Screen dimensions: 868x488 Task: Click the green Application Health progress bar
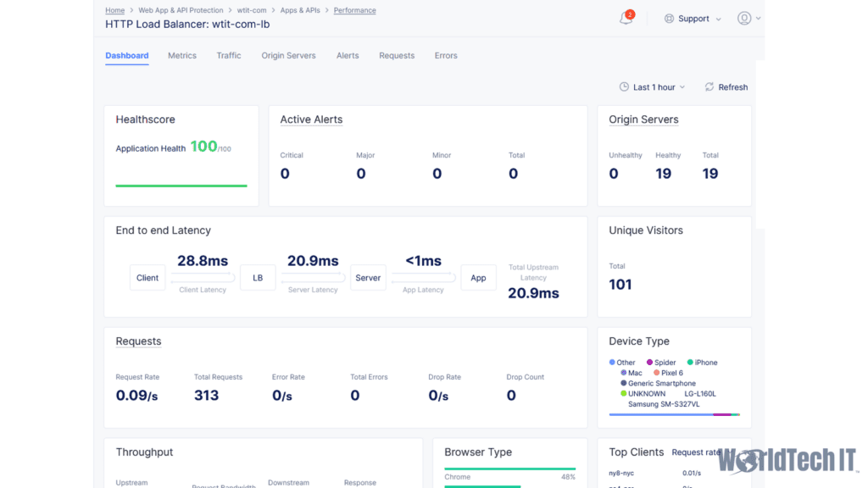[181, 186]
